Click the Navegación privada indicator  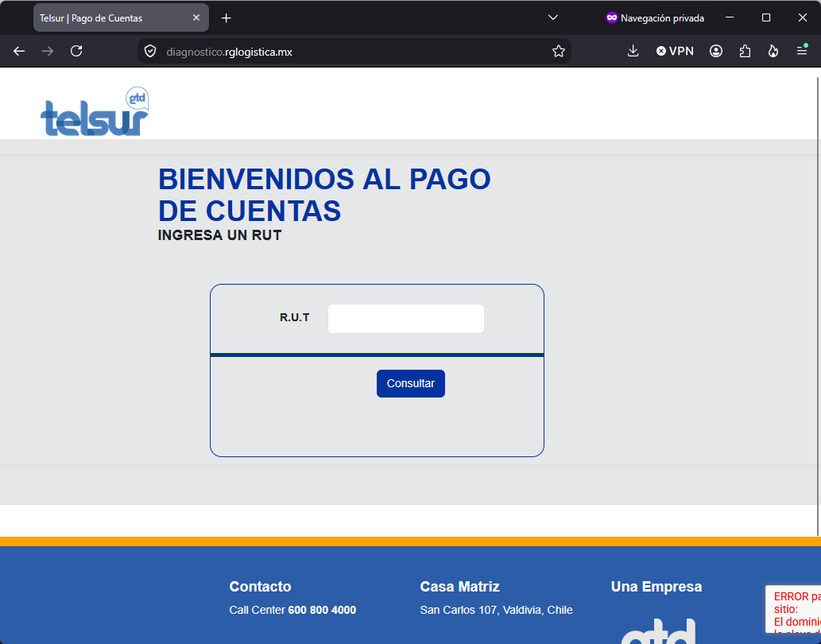point(655,17)
